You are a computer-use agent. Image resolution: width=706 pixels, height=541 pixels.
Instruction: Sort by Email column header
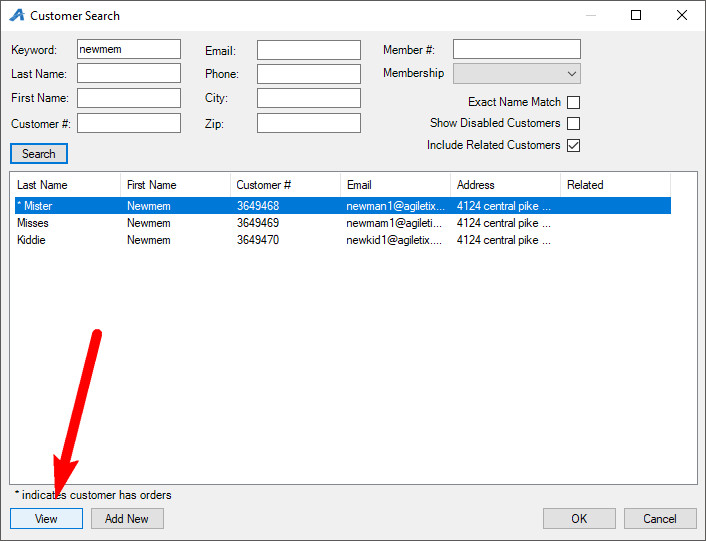coord(395,185)
